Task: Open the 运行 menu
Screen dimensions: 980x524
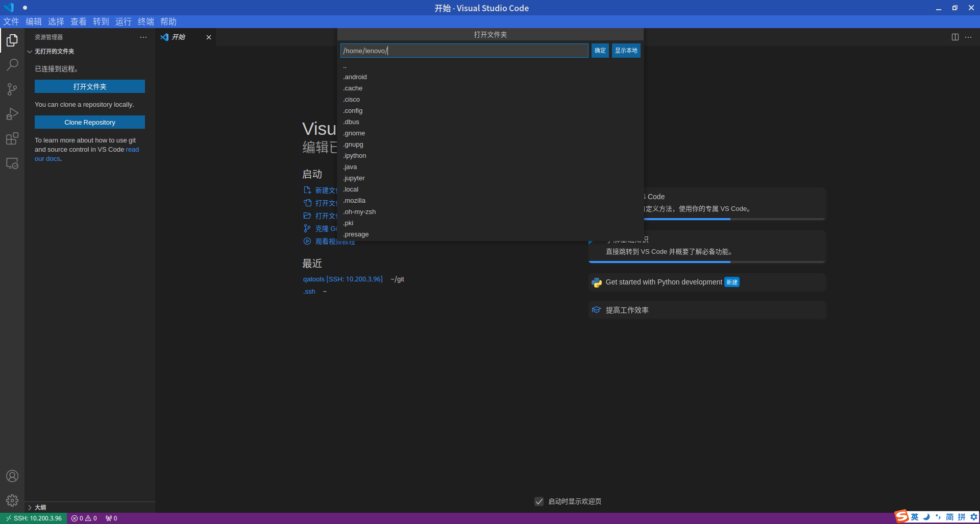Action: click(x=124, y=21)
